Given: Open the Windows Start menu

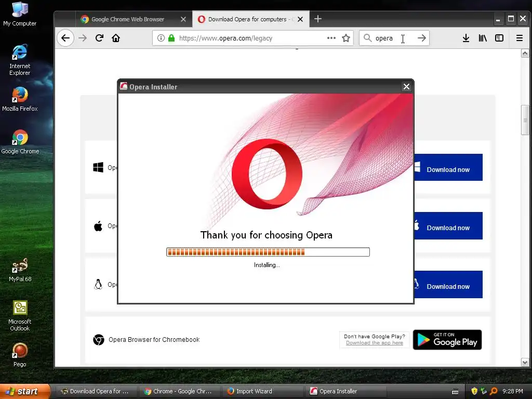Looking at the screenshot, I should click(25, 391).
